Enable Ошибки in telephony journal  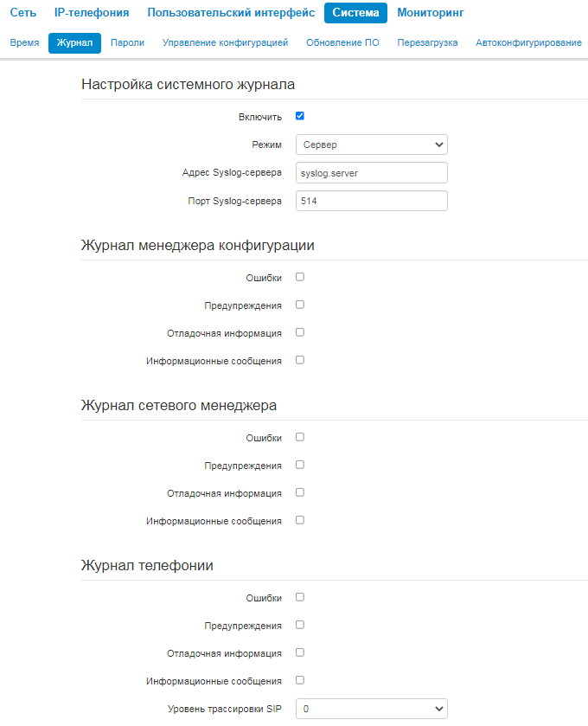[300, 597]
